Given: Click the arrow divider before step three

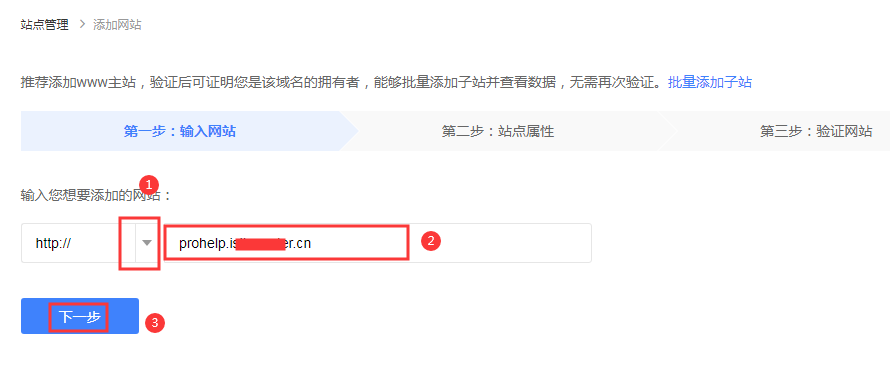Looking at the screenshot, I should click(668, 132).
